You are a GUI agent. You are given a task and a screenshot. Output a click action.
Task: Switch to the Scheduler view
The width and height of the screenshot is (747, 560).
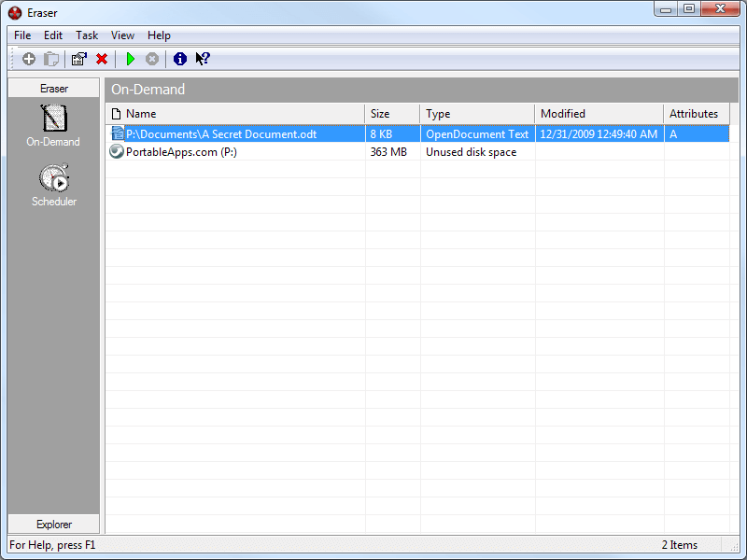coord(53,183)
